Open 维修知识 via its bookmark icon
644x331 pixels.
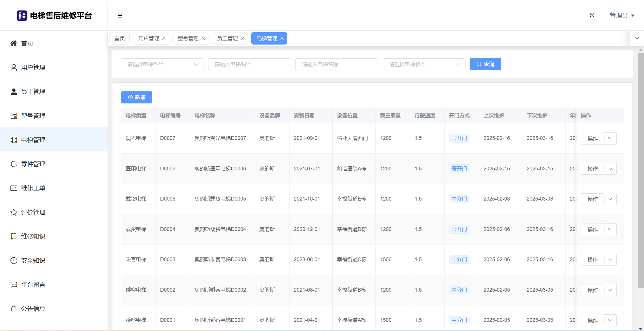pyautogui.click(x=14, y=236)
